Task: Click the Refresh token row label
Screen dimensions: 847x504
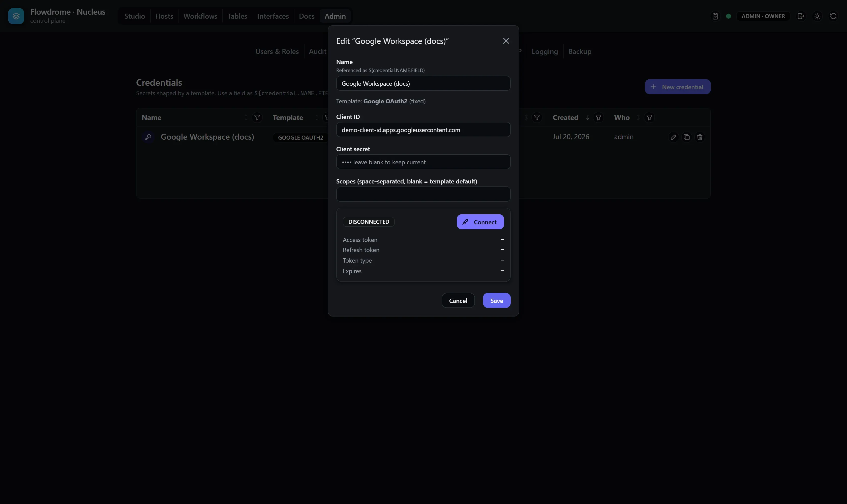Action: click(361, 250)
